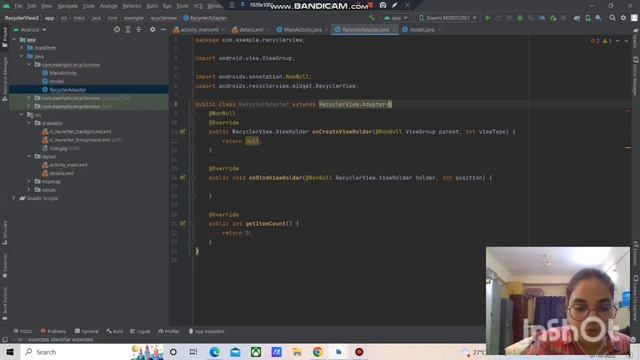Click the green debug bug icon
This screenshot has width=640, height=360.
click(x=520, y=18)
